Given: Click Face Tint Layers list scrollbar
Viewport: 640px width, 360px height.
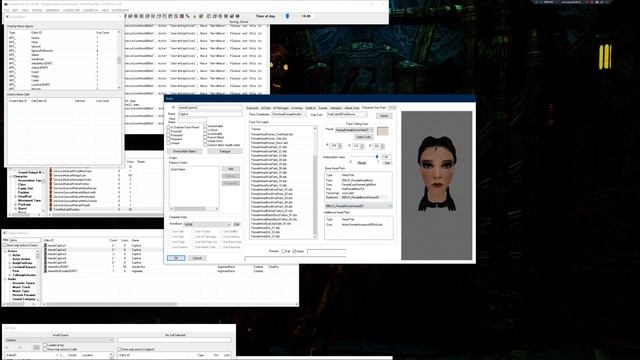Looking at the screenshot, I should click(x=315, y=182).
